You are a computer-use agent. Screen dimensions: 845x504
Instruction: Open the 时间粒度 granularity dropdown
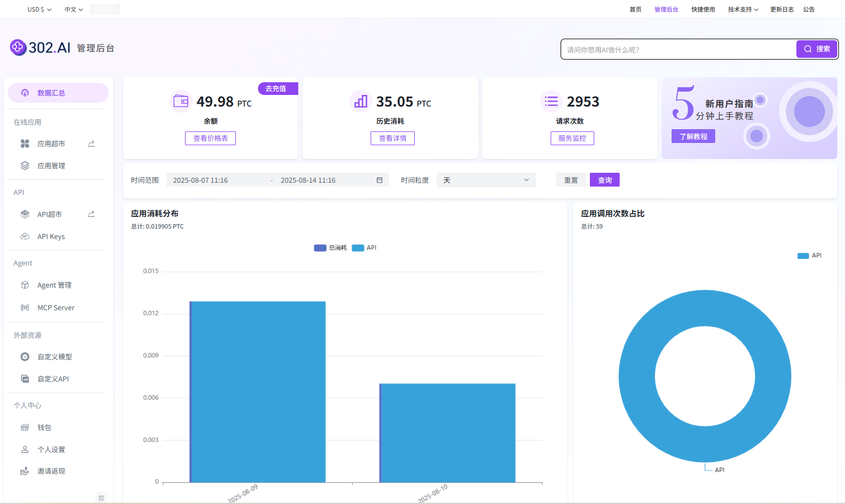pos(486,180)
